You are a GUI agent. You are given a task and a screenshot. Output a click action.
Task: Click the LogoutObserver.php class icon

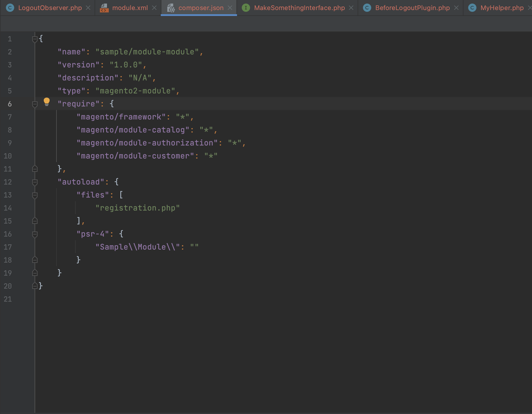pyautogui.click(x=10, y=8)
